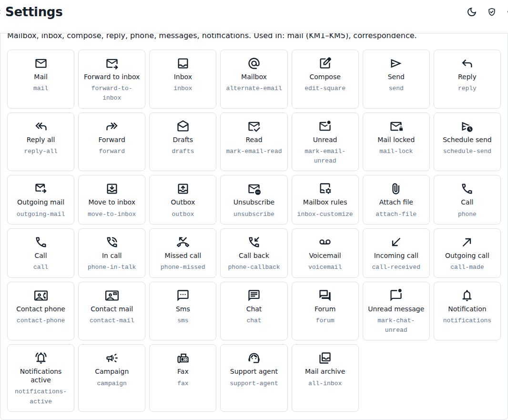
Task: Select the Unread envelope icon
Action: 325,126
